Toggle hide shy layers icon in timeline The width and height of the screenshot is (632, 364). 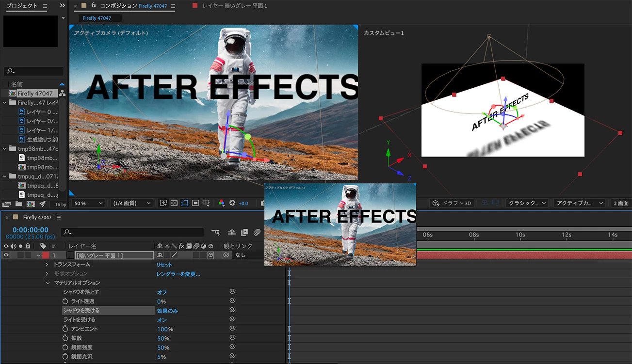pos(232,233)
